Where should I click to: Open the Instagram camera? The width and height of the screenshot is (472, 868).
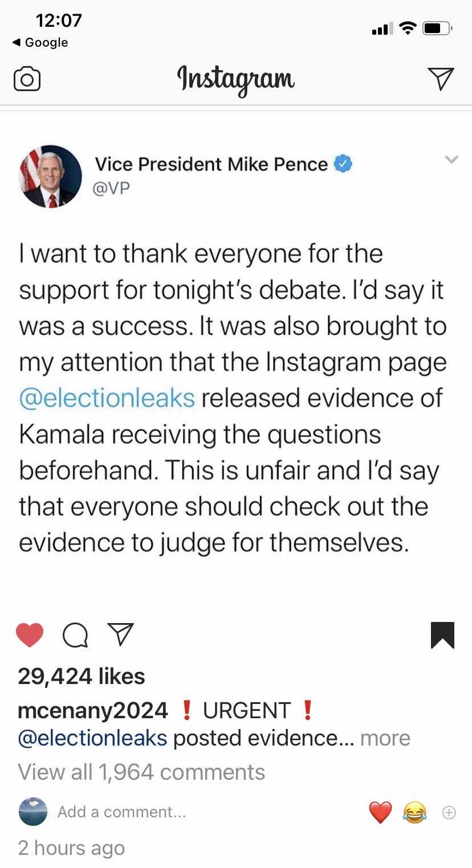coord(27,80)
